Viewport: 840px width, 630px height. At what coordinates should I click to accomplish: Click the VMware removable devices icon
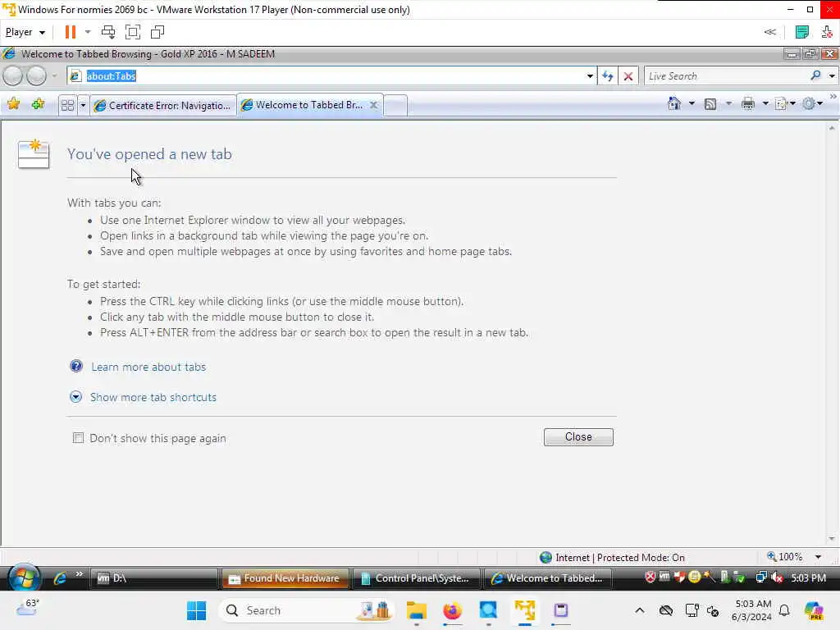[x=827, y=32]
